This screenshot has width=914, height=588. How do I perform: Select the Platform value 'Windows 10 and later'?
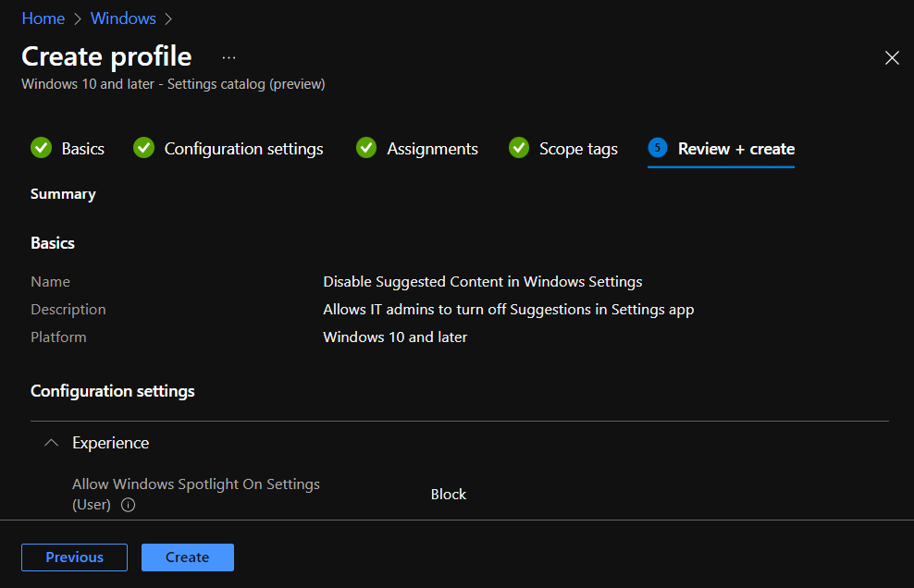click(395, 337)
